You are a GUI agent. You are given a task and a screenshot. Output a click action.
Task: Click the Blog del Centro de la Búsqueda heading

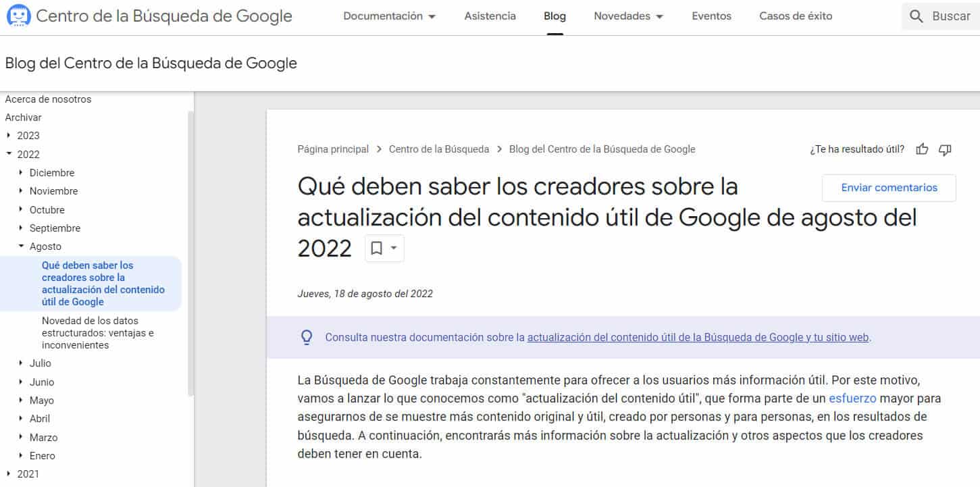(151, 63)
